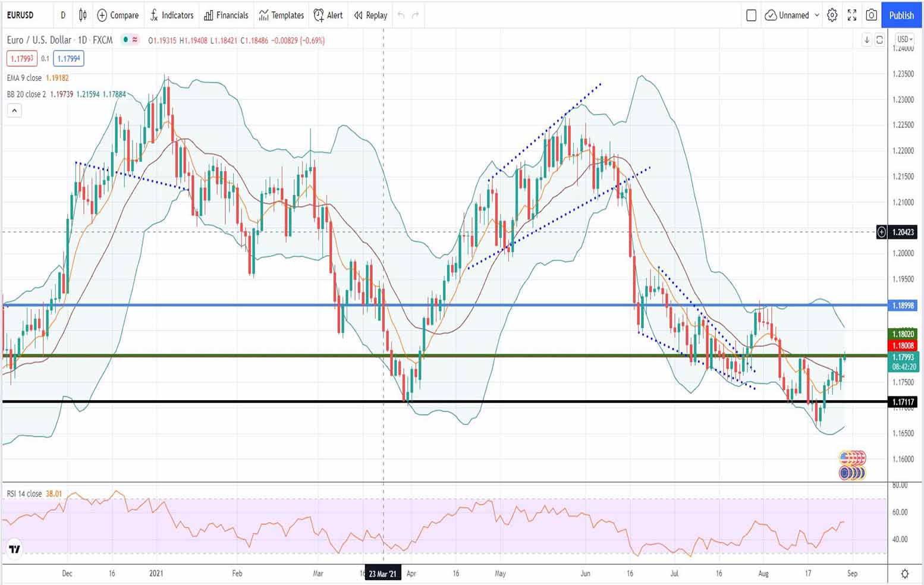The height and width of the screenshot is (585, 924).
Task: Click the EURUSD symbol search field
Action: 21,15
